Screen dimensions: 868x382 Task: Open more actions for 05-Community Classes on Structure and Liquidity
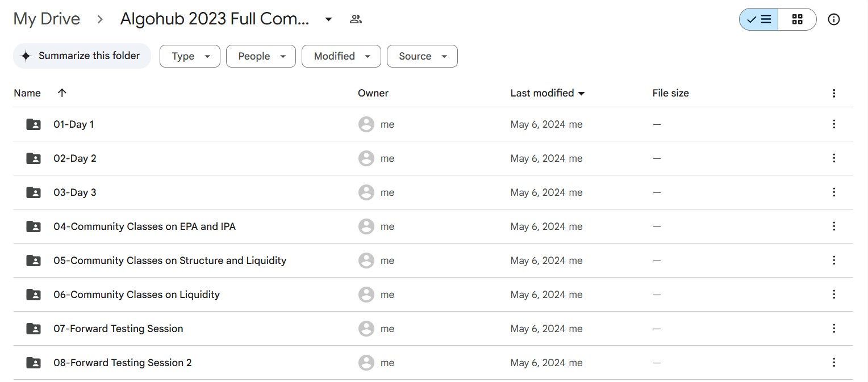tap(834, 261)
